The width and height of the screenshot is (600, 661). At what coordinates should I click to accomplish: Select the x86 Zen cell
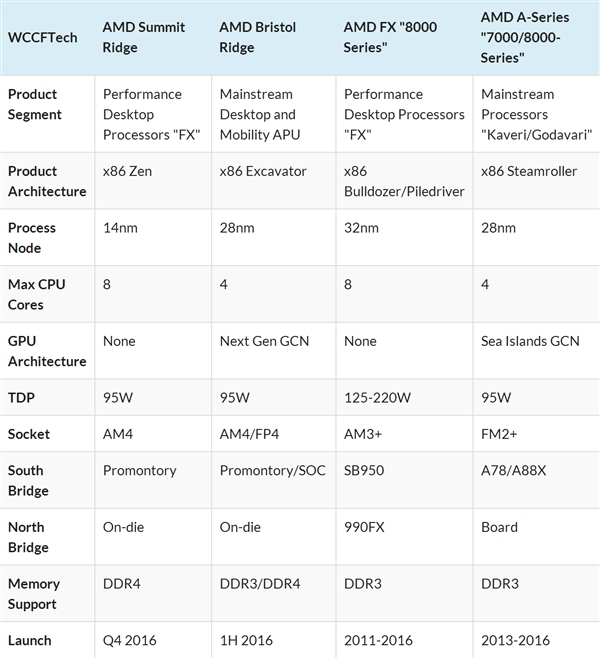pos(131,171)
